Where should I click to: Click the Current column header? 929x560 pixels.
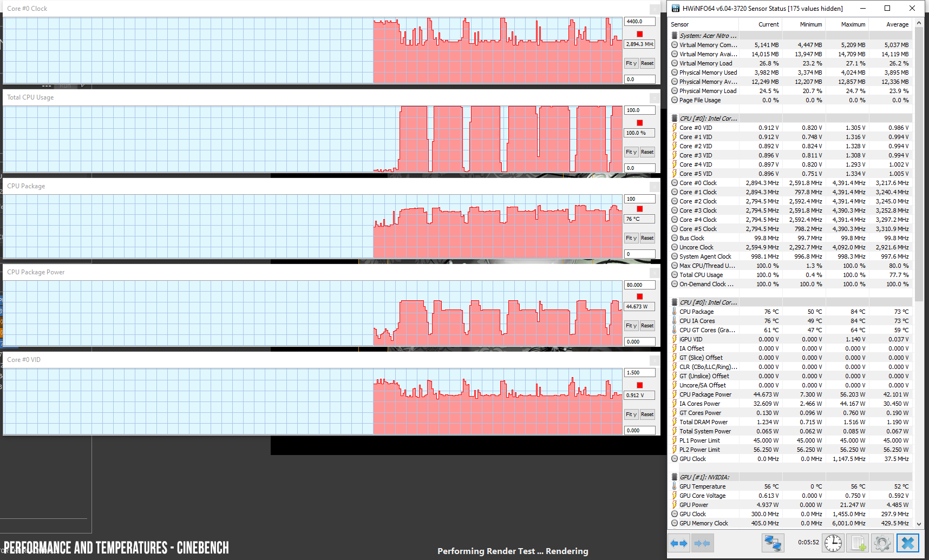pyautogui.click(x=760, y=24)
